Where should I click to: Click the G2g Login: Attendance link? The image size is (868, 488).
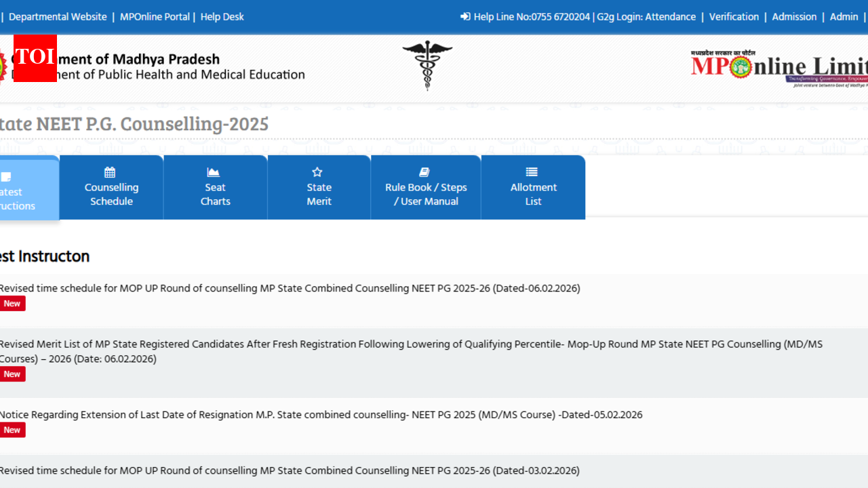646,16
